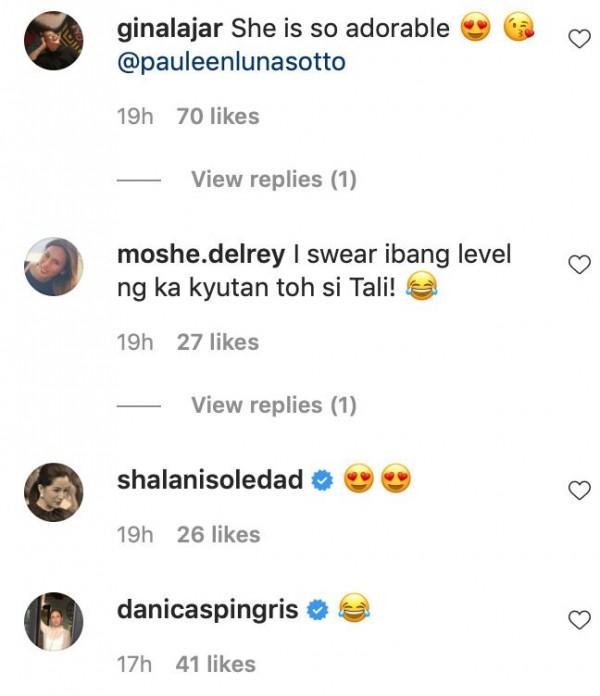This screenshot has width=600, height=696.
Task: Like ginalajar's comment with the heart
Action: point(578,39)
